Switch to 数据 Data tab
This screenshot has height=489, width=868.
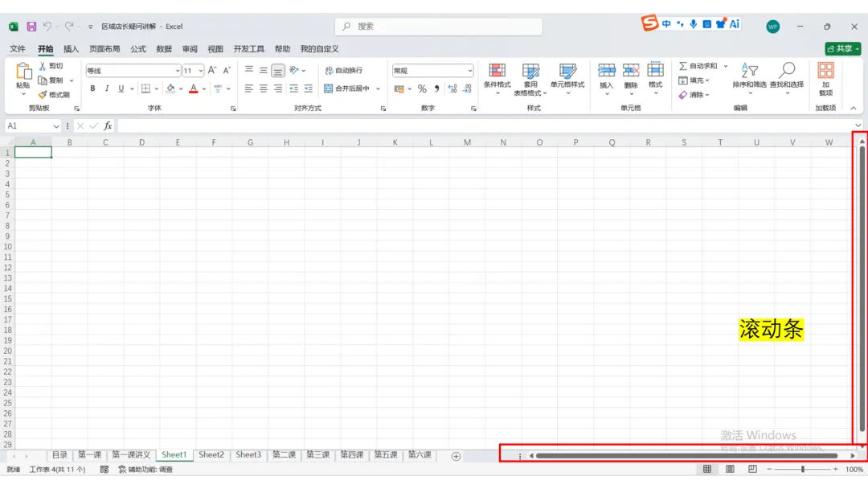(164, 49)
